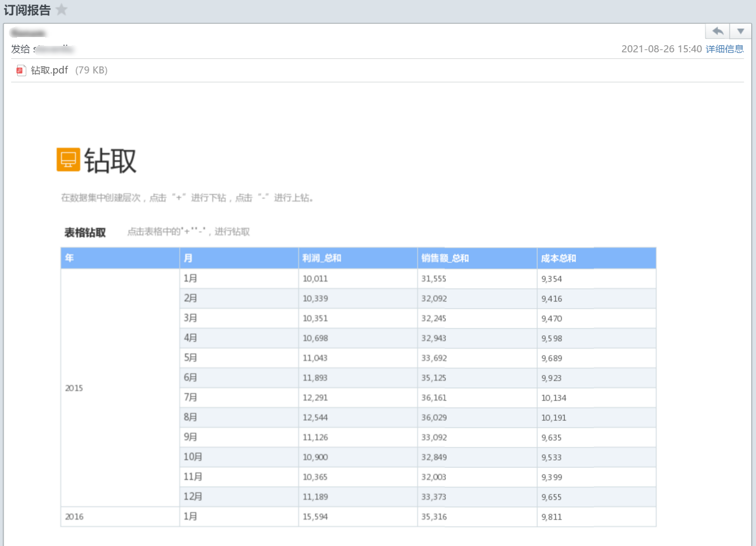Open the 详细信息 link

pos(724,49)
